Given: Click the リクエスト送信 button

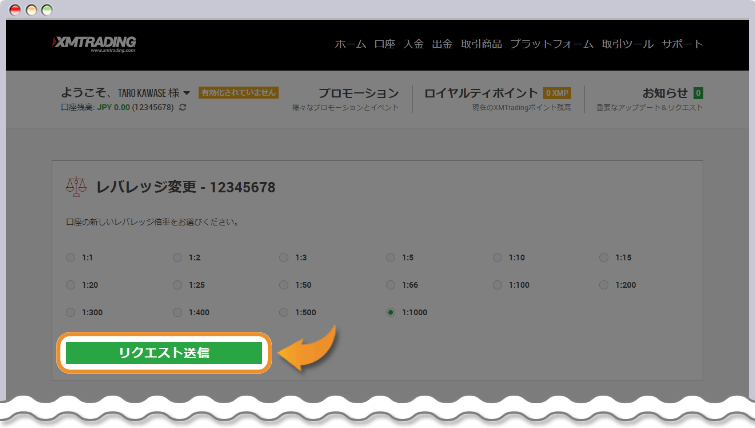Looking at the screenshot, I should [164, 353].
